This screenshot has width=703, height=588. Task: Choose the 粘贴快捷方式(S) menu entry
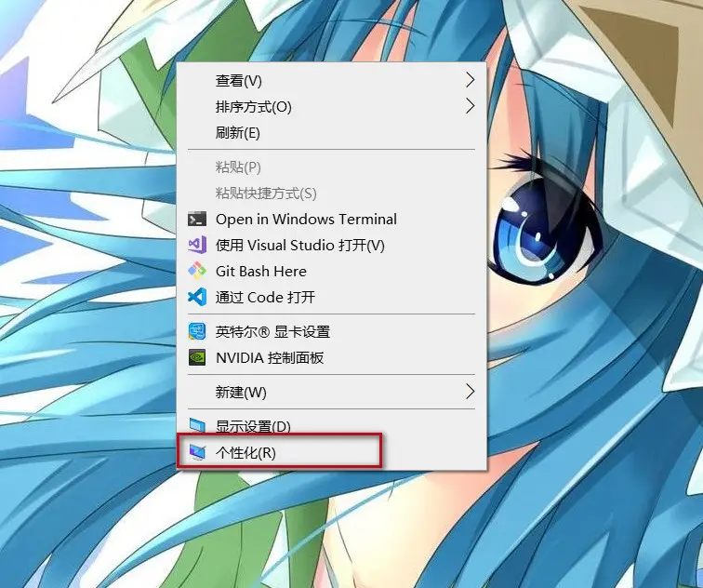click(266, 194)
